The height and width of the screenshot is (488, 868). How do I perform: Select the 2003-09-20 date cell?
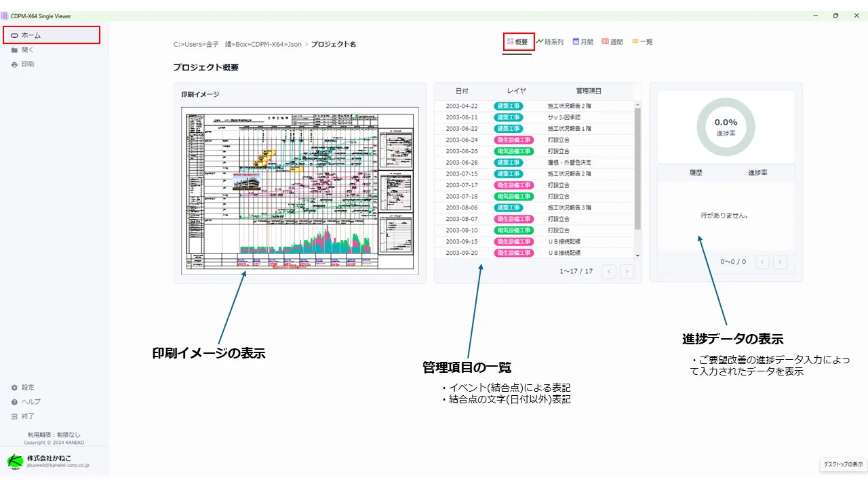pyautogui.click(x=462, y=253)
